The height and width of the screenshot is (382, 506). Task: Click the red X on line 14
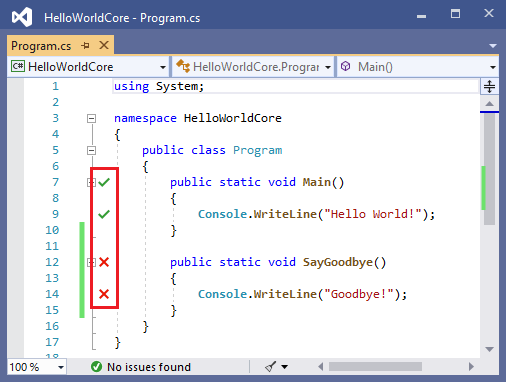tap(104, 294)
